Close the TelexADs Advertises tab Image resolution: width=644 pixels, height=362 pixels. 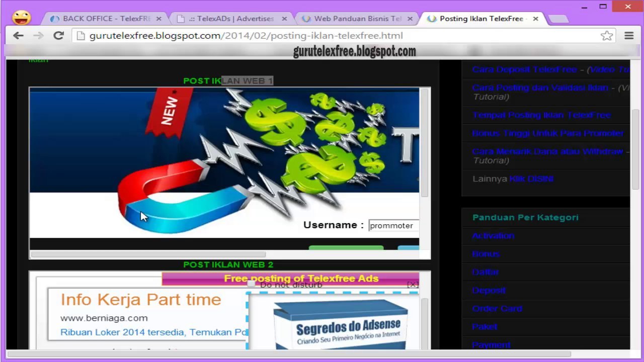tap(284, 19)
